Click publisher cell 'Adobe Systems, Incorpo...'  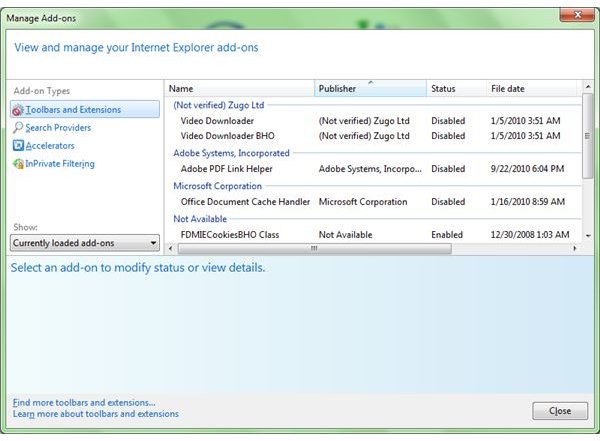pos(370,168)
